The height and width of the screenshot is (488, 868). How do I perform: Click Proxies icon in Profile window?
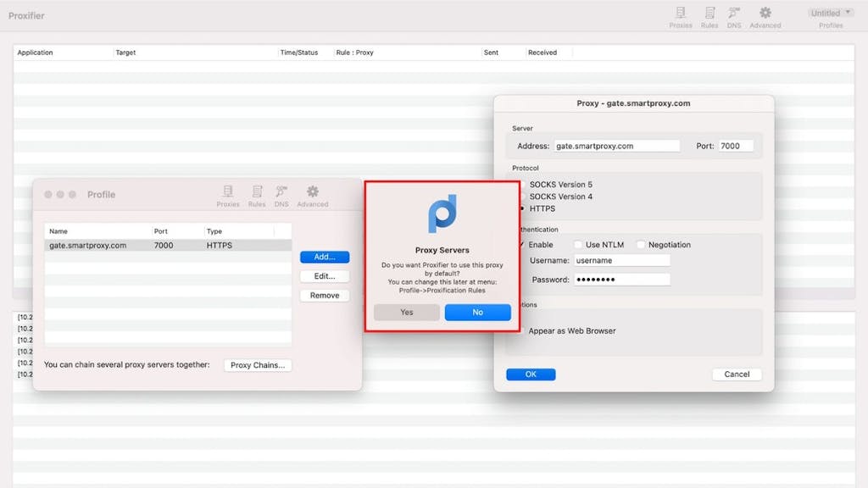(228, 196)
